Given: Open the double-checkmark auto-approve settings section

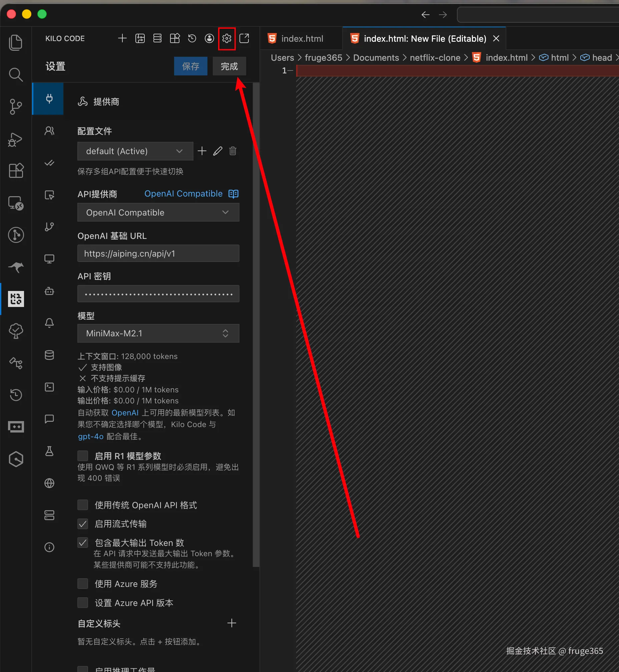Looking at the screenshot, I should (49, 163).
